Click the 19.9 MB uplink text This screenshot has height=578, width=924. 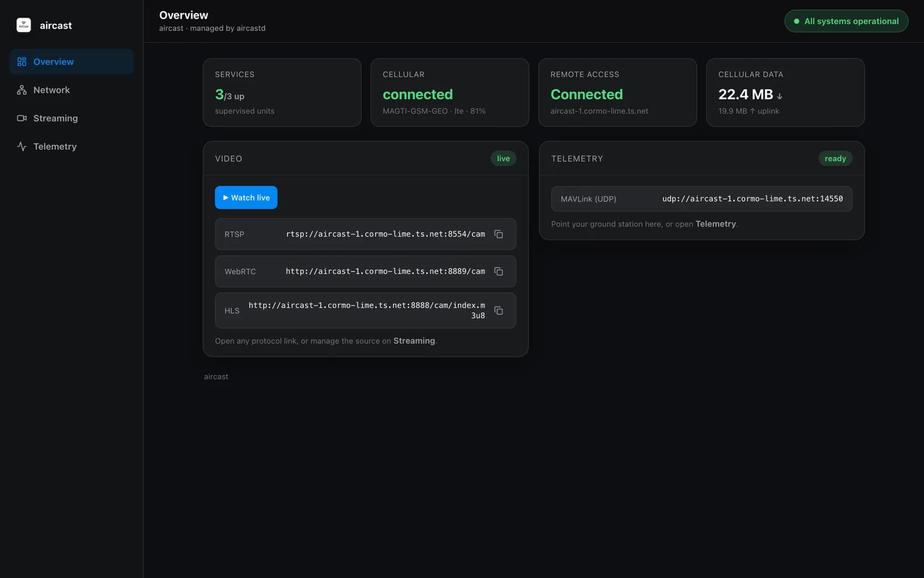click(x=749, y=111)
